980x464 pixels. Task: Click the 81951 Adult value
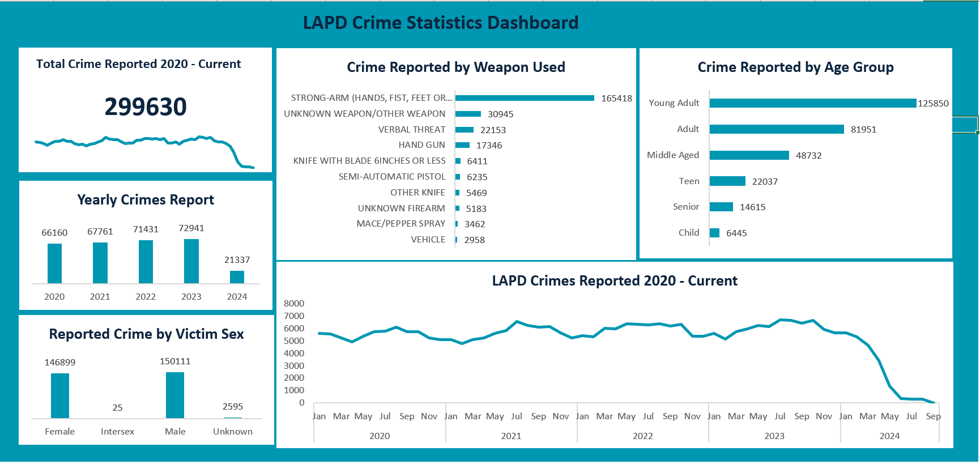click(863, 130)
